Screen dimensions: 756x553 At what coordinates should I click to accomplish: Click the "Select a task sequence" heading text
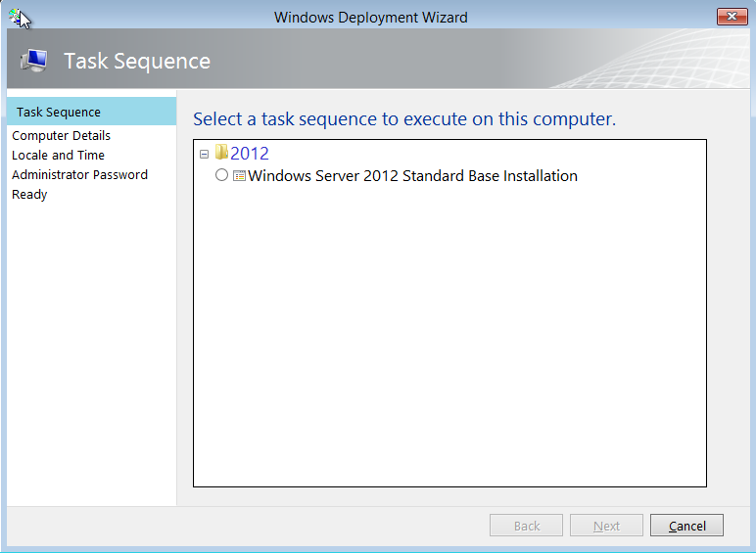[403, 119]
